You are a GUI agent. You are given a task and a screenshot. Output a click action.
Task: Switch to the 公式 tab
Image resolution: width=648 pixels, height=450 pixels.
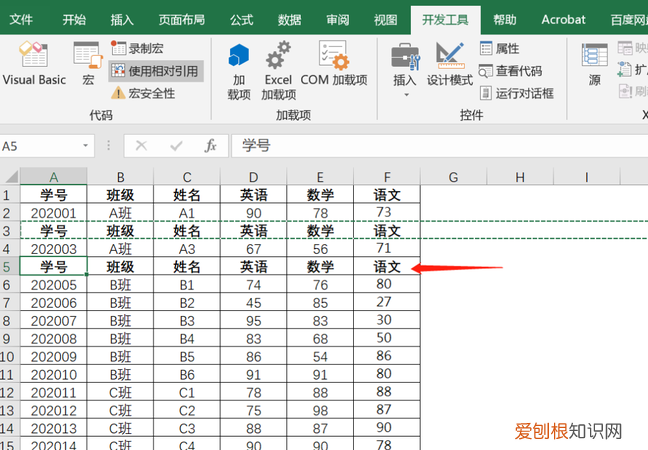[242, 19]
